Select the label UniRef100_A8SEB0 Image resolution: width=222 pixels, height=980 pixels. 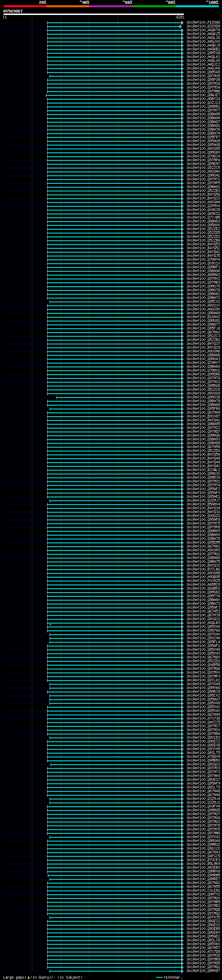tap(203, 868)
